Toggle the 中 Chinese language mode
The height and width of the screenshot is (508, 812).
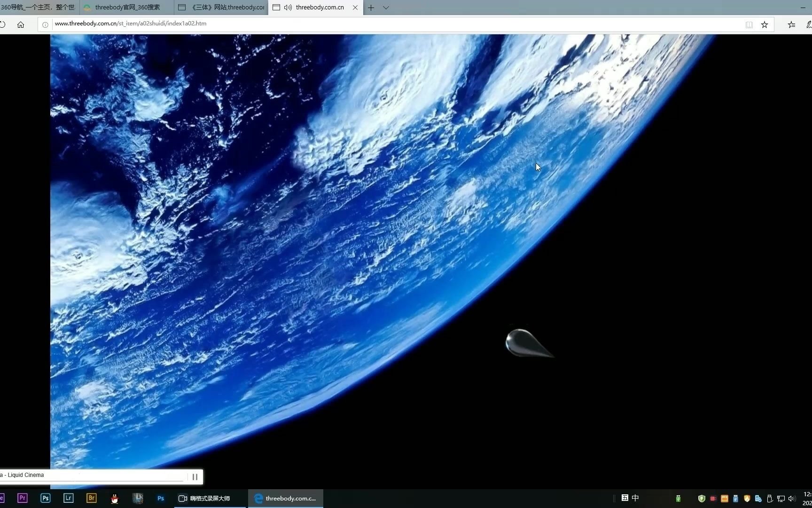click(635, 498)
